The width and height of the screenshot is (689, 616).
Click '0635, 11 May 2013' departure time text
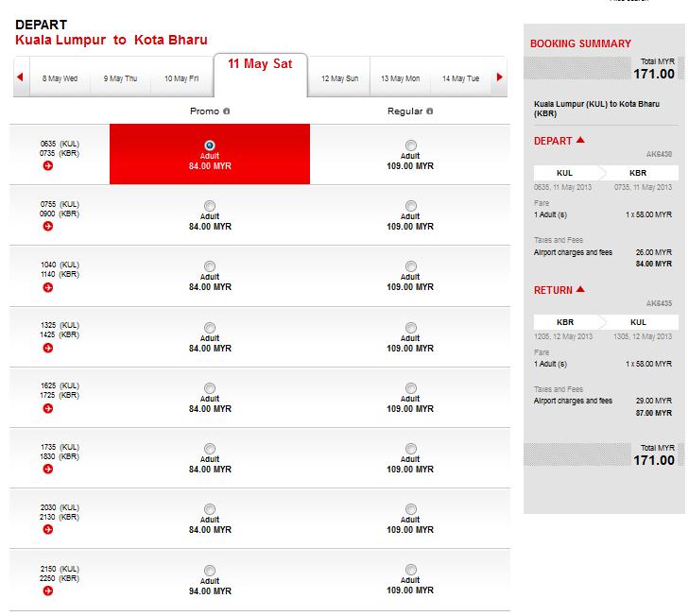click(x=562, y=187)
